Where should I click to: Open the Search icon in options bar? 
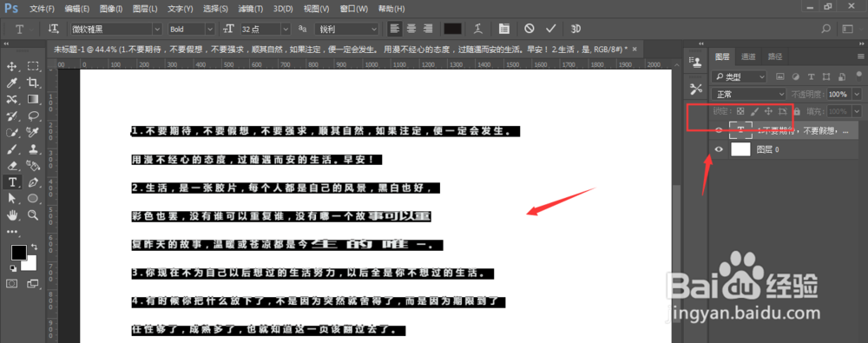pos(826,29)
